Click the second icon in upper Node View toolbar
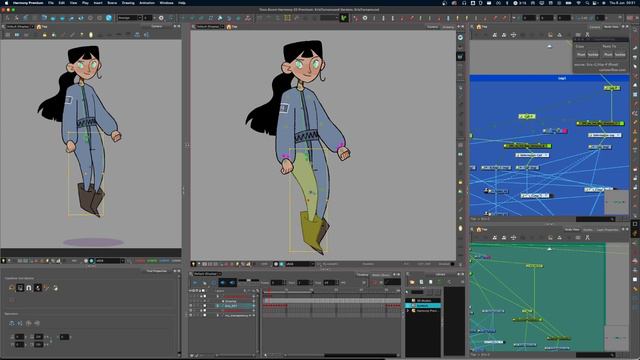640x360 pixels. tap(504, 35)
